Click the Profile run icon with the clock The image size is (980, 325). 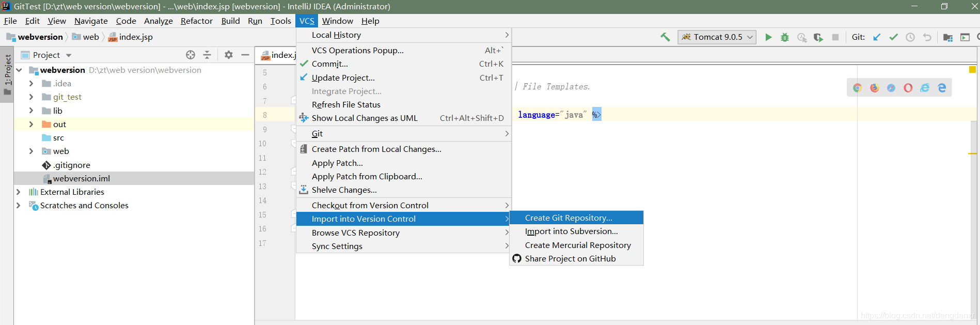tap(802, 37)
